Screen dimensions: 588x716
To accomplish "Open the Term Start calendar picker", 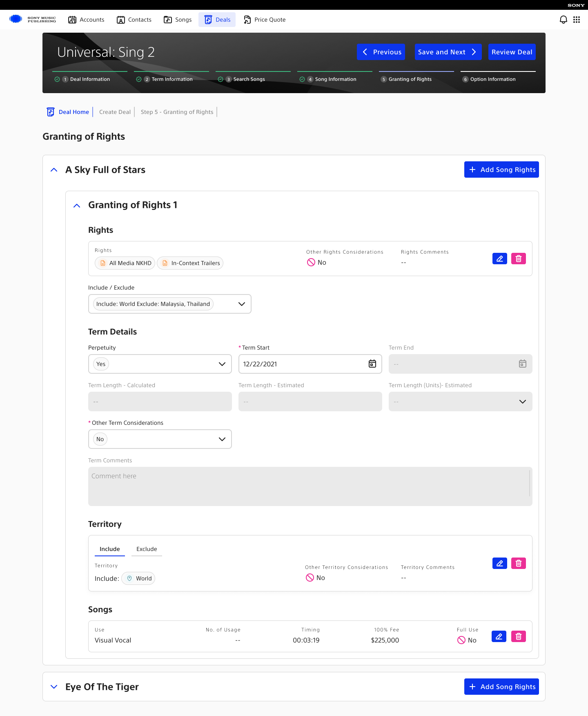I will point(372,364).
